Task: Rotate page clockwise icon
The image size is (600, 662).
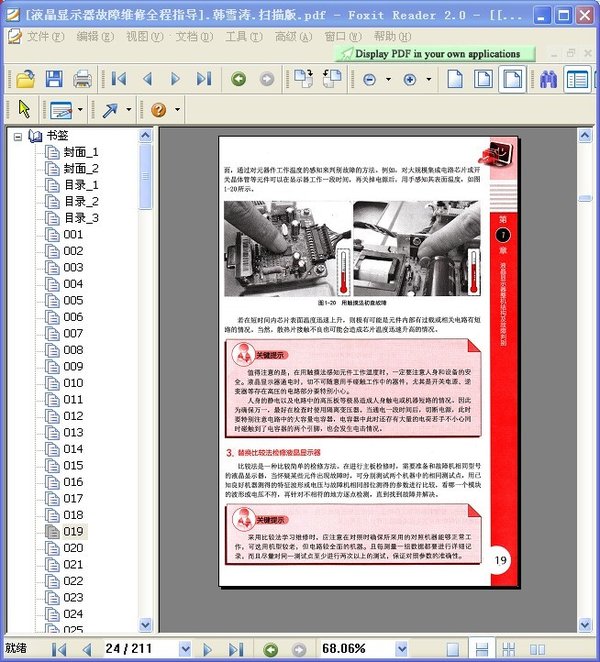Action: coord(303,79)
